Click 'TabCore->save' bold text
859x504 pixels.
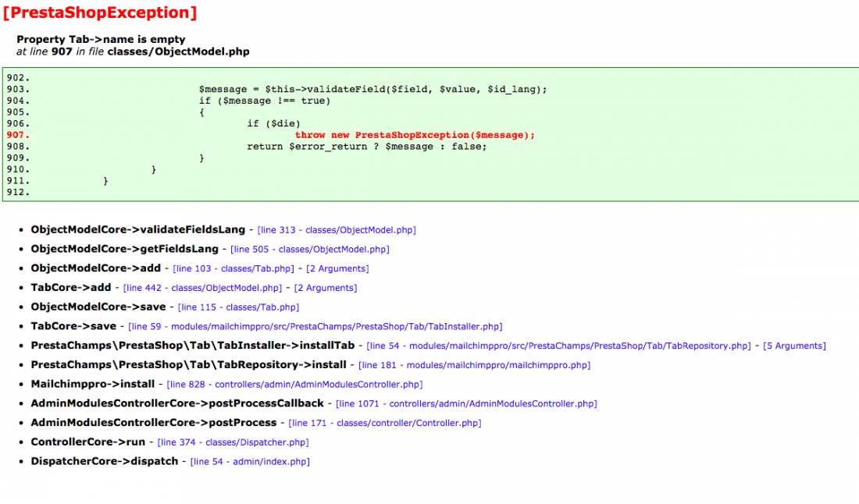73,326
